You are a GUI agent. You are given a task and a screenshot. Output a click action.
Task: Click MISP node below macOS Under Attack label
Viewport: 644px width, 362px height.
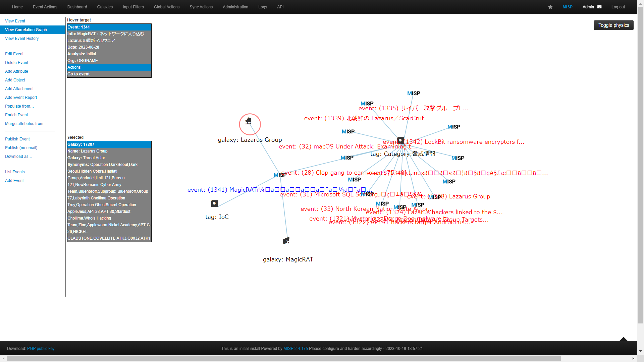tap(347, 158)
